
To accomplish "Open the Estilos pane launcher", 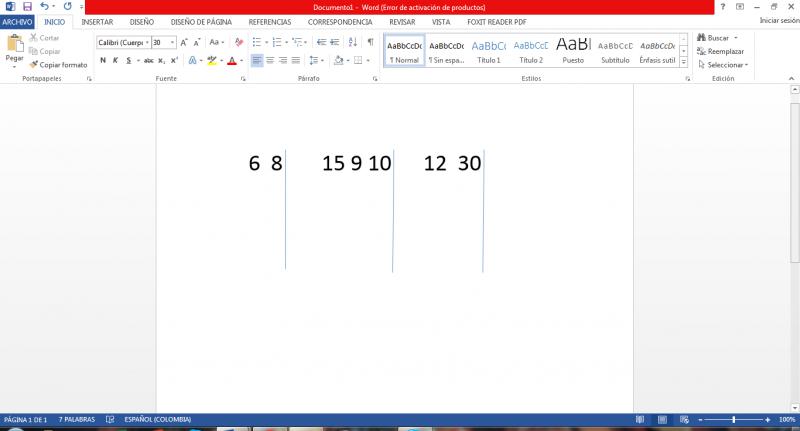I will [x=687, y=79].
